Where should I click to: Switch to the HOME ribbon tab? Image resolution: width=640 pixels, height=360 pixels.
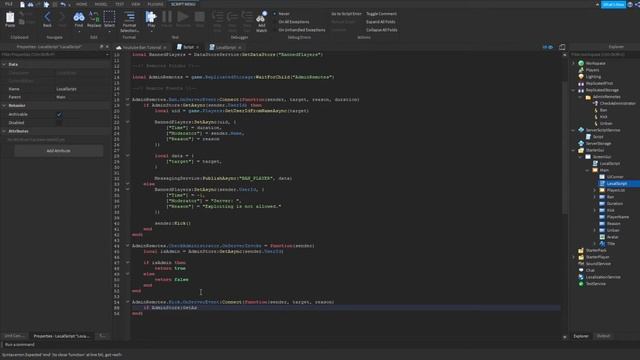tap(81, 4)
